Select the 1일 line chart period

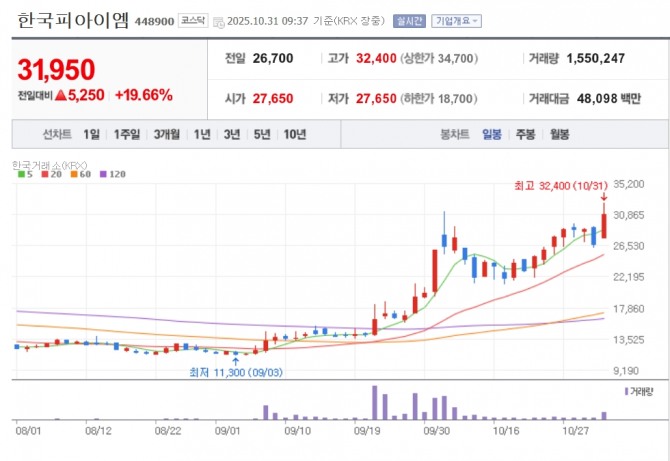click(91, 135)
